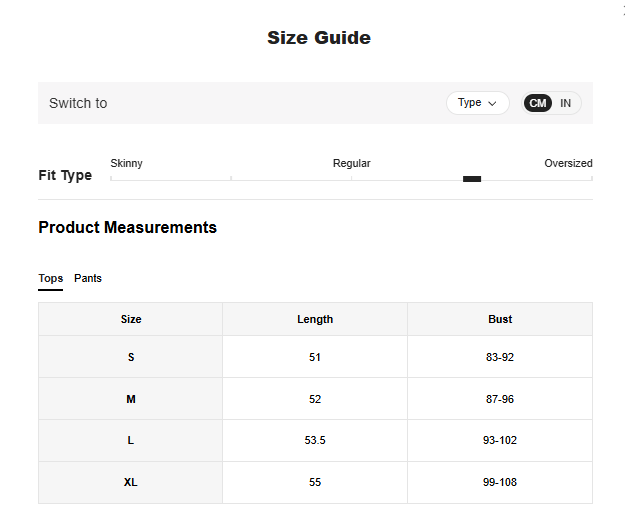Select the size XL row
The image size is (625, 510).
131,482
